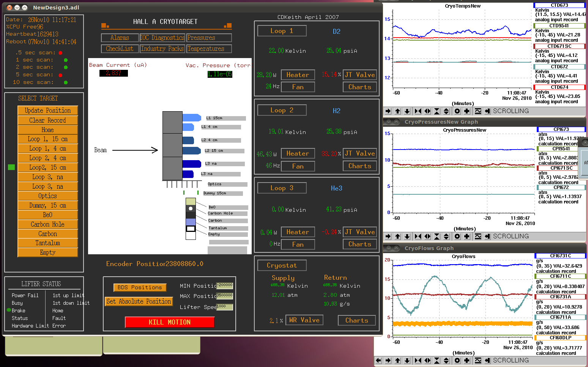
Task: Select the Home target button
Action: click(x=48, y=130)
